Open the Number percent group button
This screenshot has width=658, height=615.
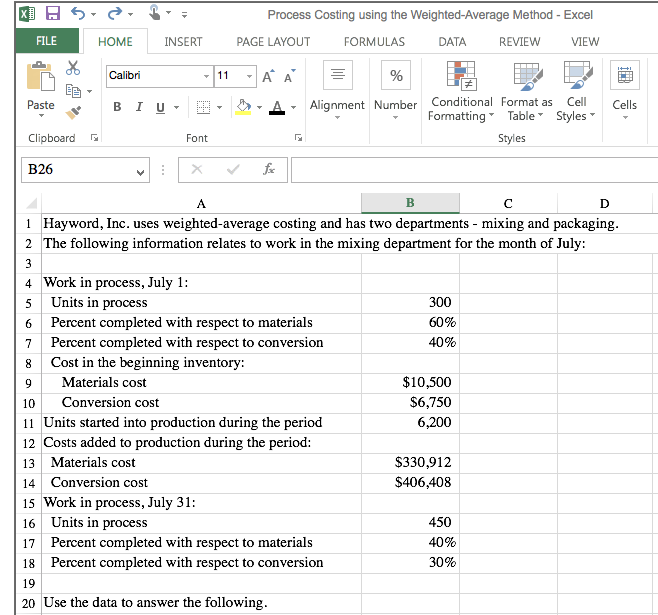(396, 90)
